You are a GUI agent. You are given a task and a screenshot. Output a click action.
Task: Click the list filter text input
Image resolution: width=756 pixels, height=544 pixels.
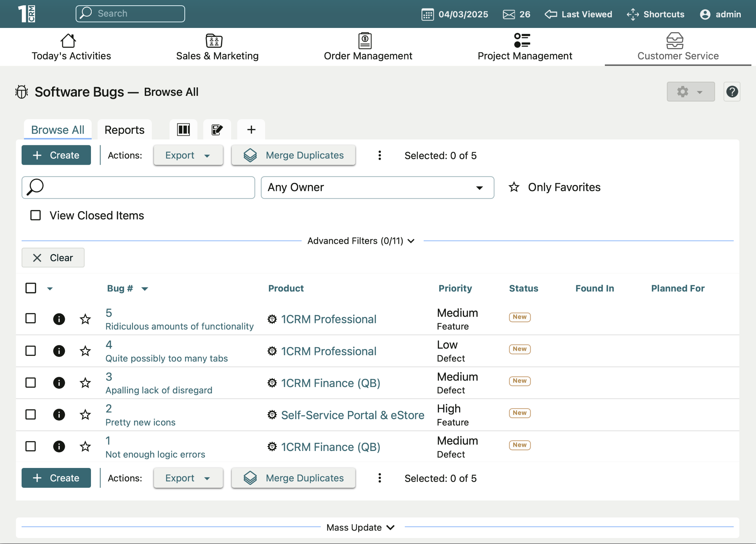coord(138,187)
